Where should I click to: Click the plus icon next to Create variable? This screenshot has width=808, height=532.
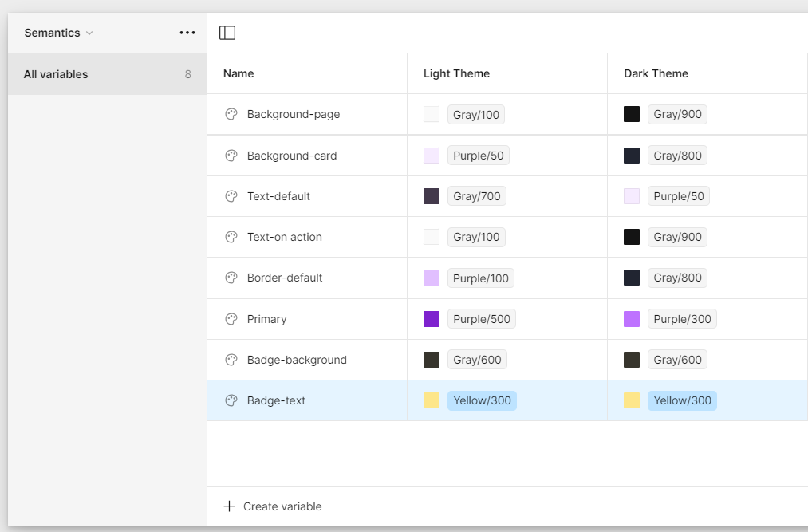230,506
